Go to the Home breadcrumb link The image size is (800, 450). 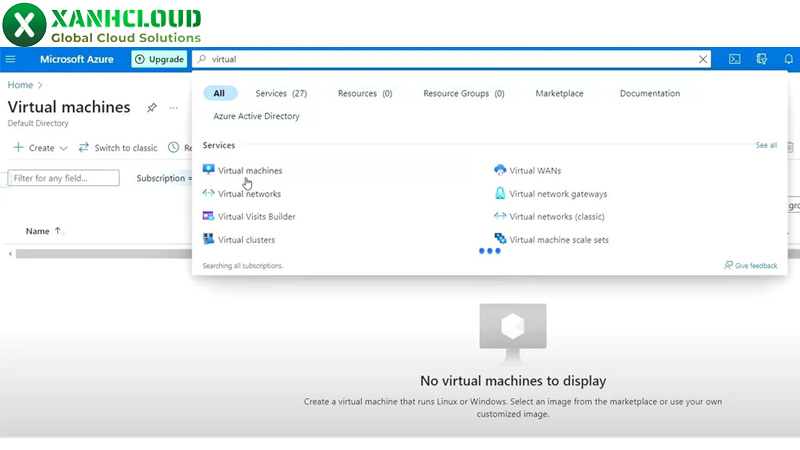tap(20, 85)
